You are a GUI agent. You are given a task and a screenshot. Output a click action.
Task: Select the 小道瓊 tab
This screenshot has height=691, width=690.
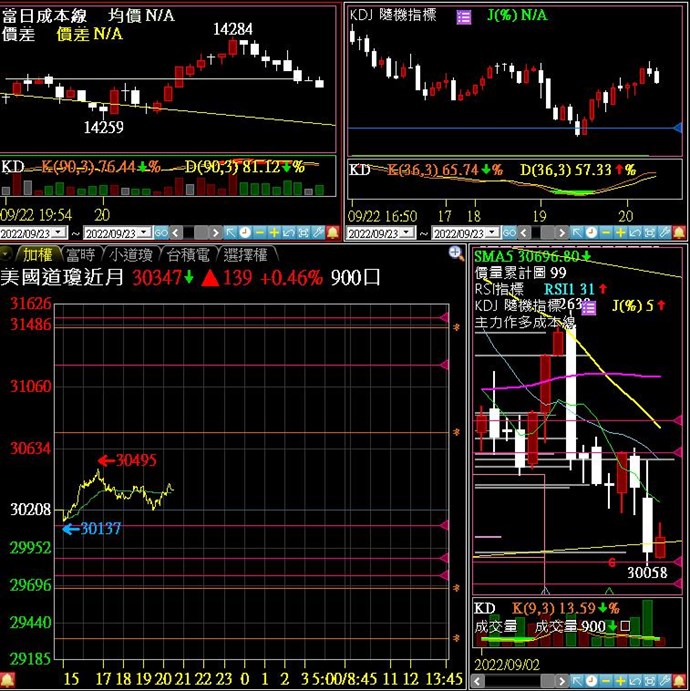click(131, 255)
